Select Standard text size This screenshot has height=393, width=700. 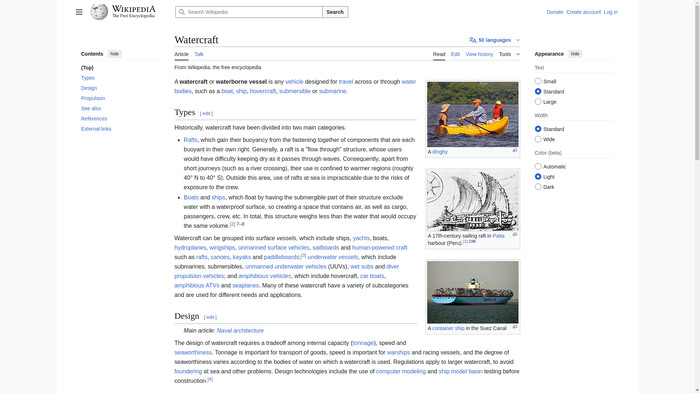click(x=538, y=92)
